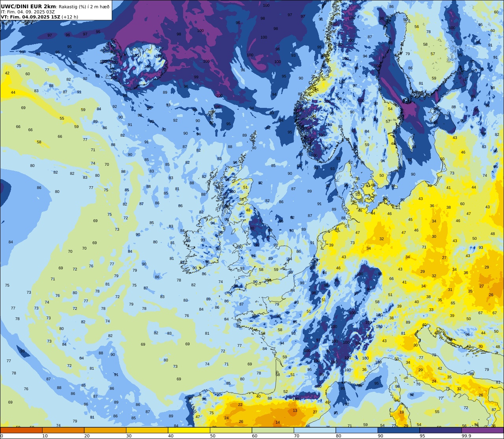This screenshot has width=504, height=439.
Task: Click the legend swatch between 95 and 99.9
Action: (441, 430)
